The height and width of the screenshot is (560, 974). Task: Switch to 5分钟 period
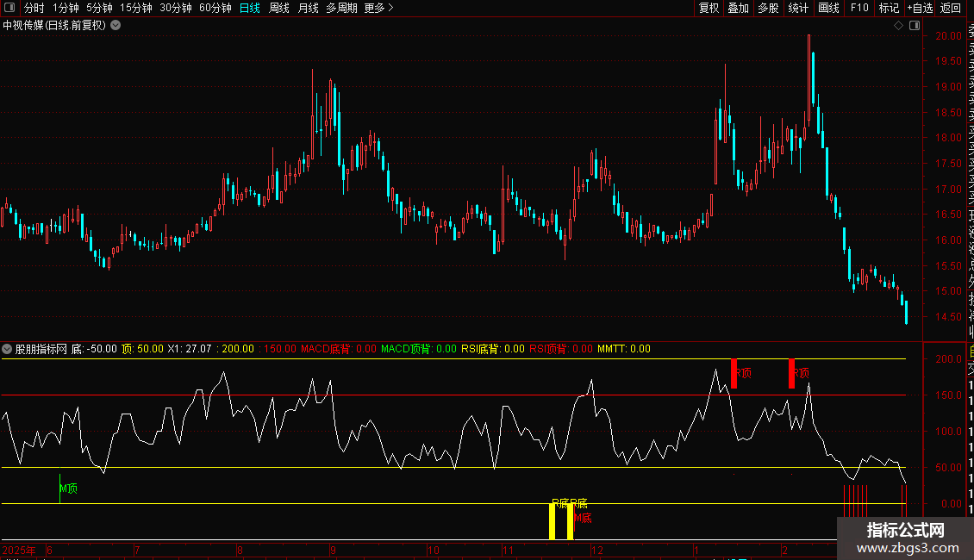pos(99,8)
